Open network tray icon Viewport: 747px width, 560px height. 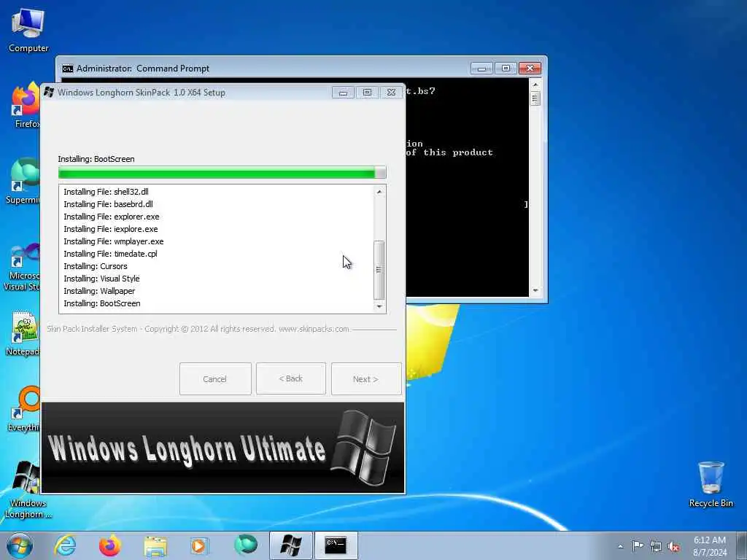656,547
